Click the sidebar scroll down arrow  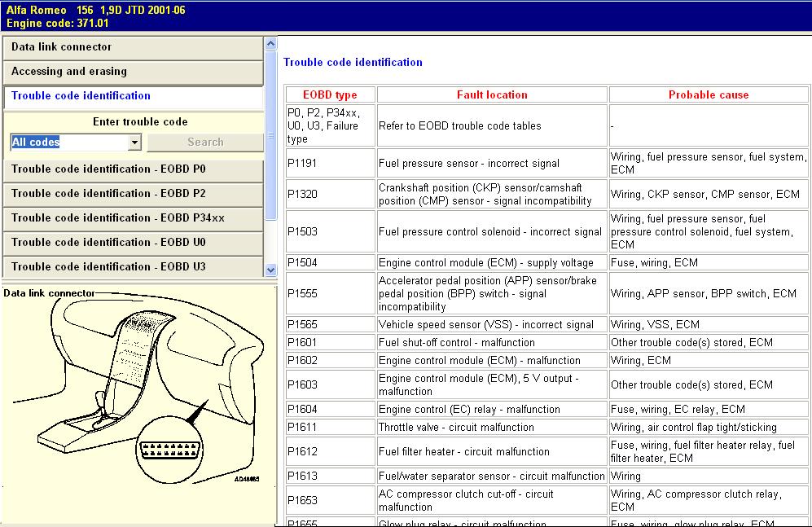[271, 270]
